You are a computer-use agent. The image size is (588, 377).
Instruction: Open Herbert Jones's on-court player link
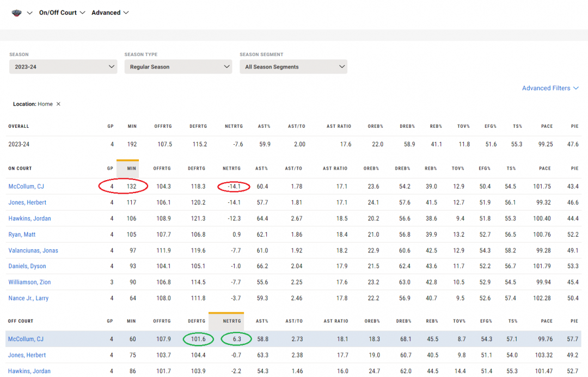click(27, 202)
